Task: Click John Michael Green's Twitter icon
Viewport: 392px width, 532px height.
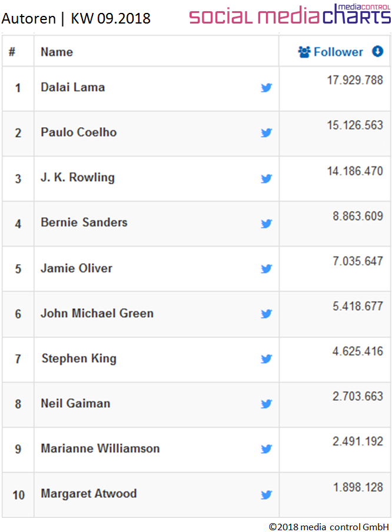Action: (x=267, y=314)
